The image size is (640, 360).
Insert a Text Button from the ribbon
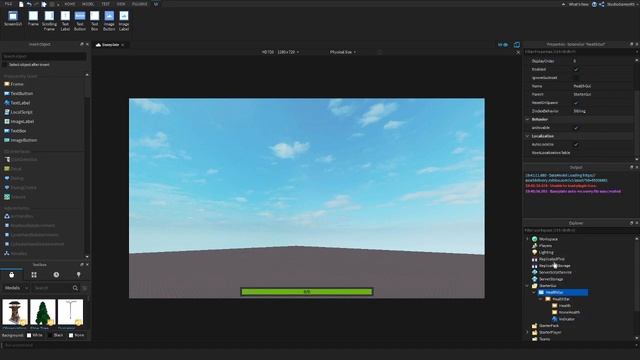80,21
